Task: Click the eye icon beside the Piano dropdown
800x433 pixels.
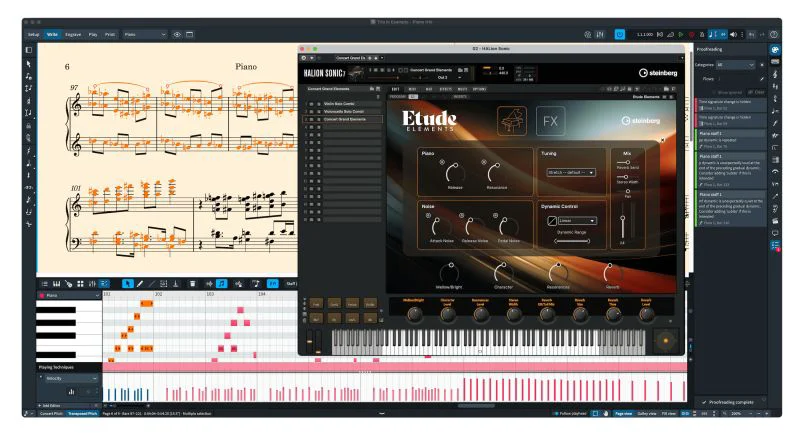Action: [178, 34]
